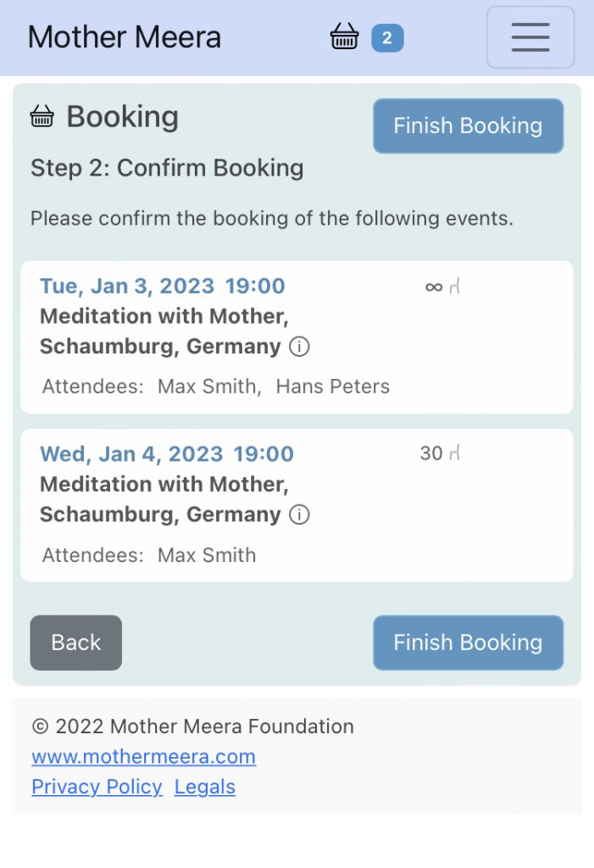Select the Wed, Jan 4, 2023 19:00 date
The width and height of the screenshot is (594, 868).
tap(167, 454)
